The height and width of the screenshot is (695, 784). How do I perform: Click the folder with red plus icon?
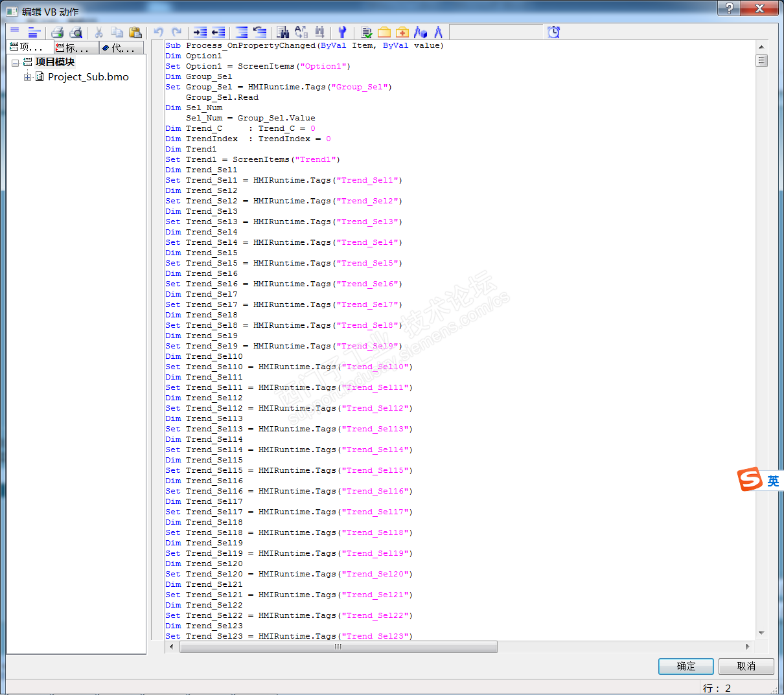click(402, 32)
